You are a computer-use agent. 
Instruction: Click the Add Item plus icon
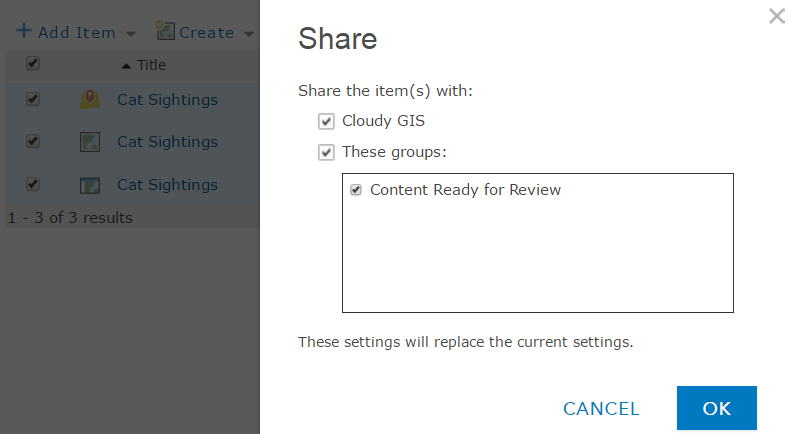point(23,31)
